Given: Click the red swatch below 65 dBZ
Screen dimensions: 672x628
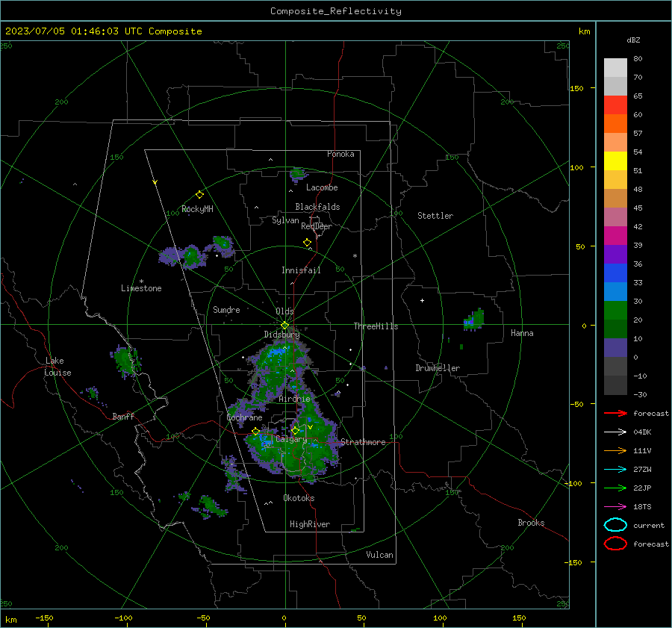Looking at the screenshot, I should 615,105.
